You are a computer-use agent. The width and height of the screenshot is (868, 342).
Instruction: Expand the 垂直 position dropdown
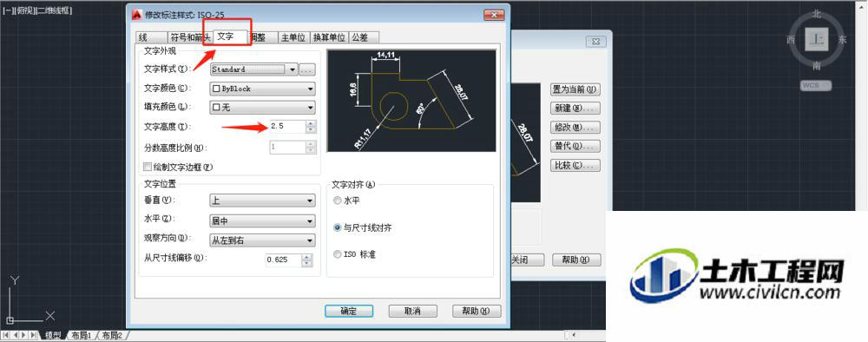262,200
